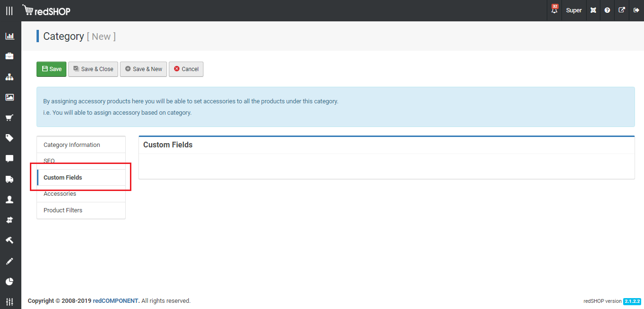Open the Joomla logo icon
Image resolution: width=644 pixels, height=309 pixels.
point(593,10)
